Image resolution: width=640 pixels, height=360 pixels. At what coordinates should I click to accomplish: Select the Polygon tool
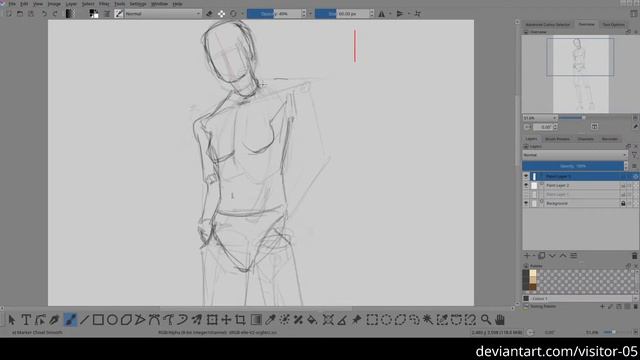(126, 320)
